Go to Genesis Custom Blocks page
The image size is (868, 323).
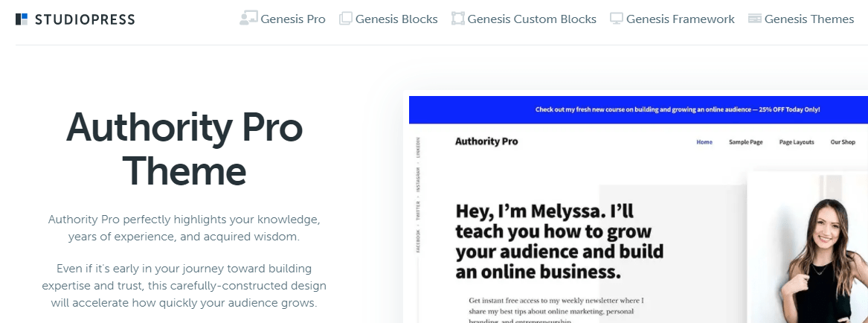click(532, 19)
